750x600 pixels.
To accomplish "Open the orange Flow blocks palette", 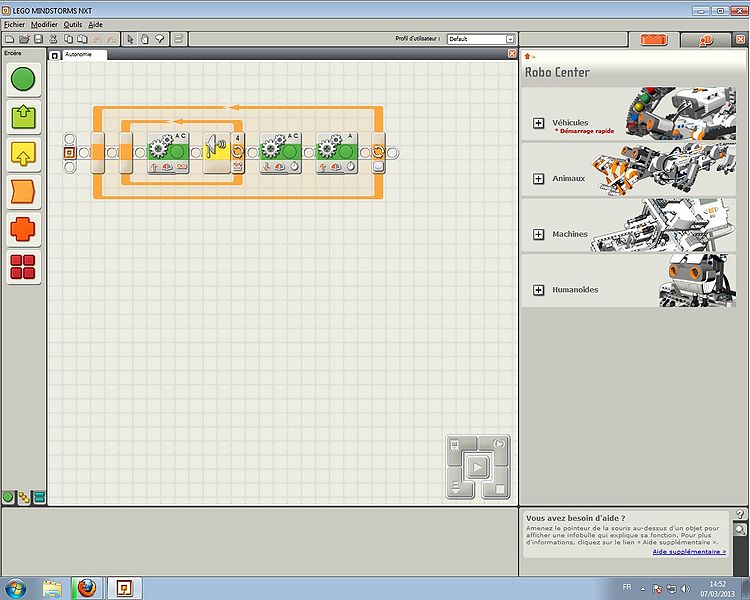I will pos(23,191).
